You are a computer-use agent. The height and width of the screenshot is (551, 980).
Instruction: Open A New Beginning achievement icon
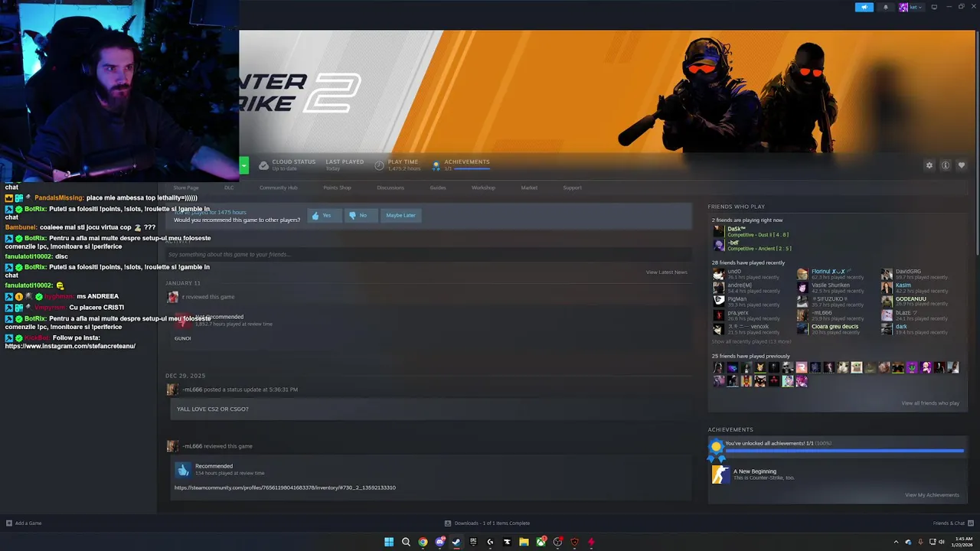click(720, 474)
